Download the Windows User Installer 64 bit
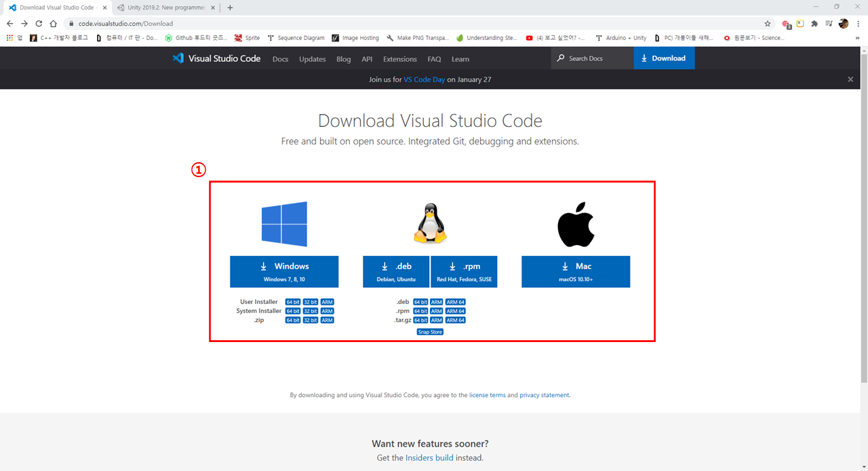 [x=293, y=302]
